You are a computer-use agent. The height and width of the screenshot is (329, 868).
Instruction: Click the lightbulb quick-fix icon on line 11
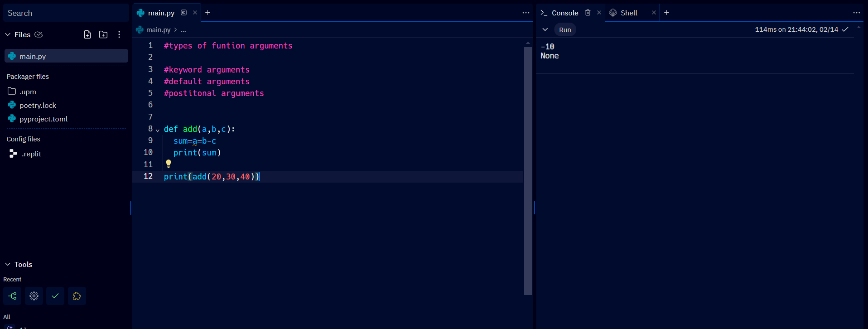(x=169, y=164)
